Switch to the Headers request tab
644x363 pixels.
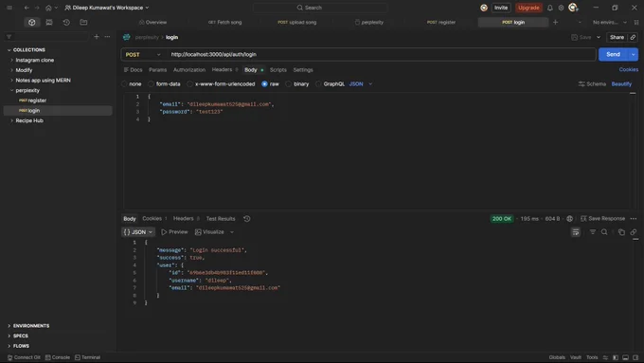(x=222, y=70)
